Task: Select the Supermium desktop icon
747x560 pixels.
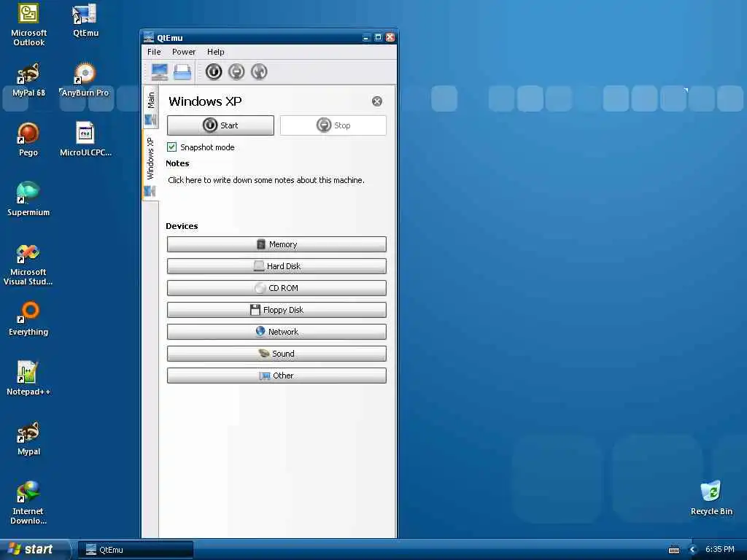Action: pyautogui.click(x=28, y=200)
